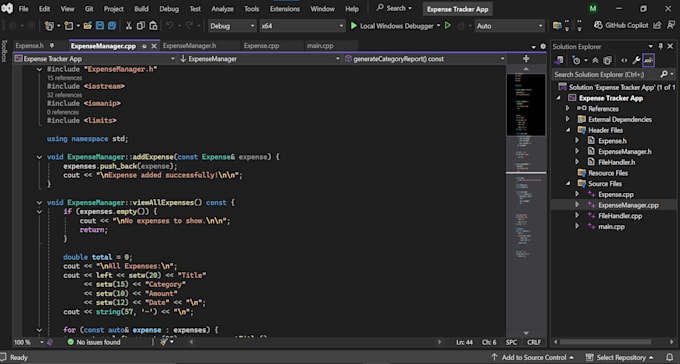Click the Redo arrow icon
The height and width of the screenshot is (364, 680).
click(189, 26)
